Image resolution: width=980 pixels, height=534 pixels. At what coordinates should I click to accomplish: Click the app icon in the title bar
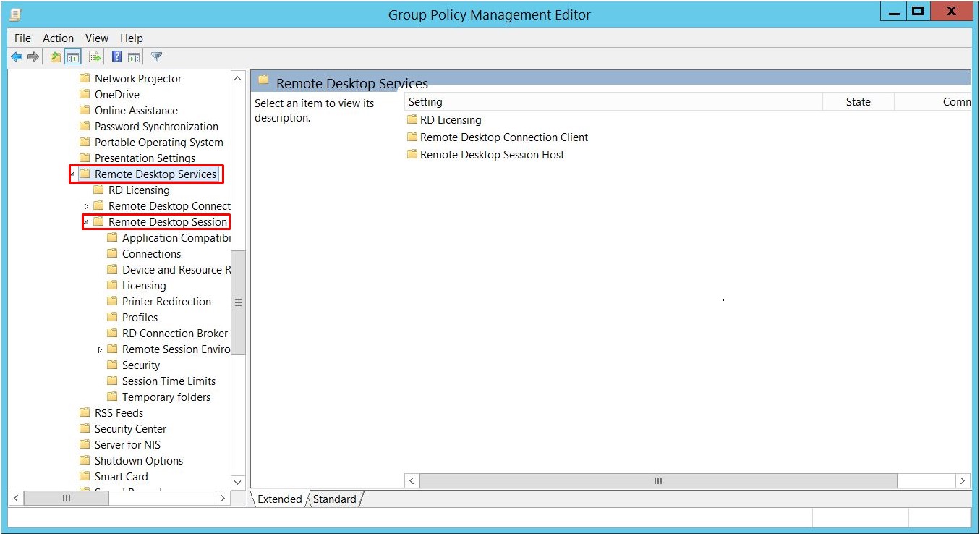click(x=15, y=14)
